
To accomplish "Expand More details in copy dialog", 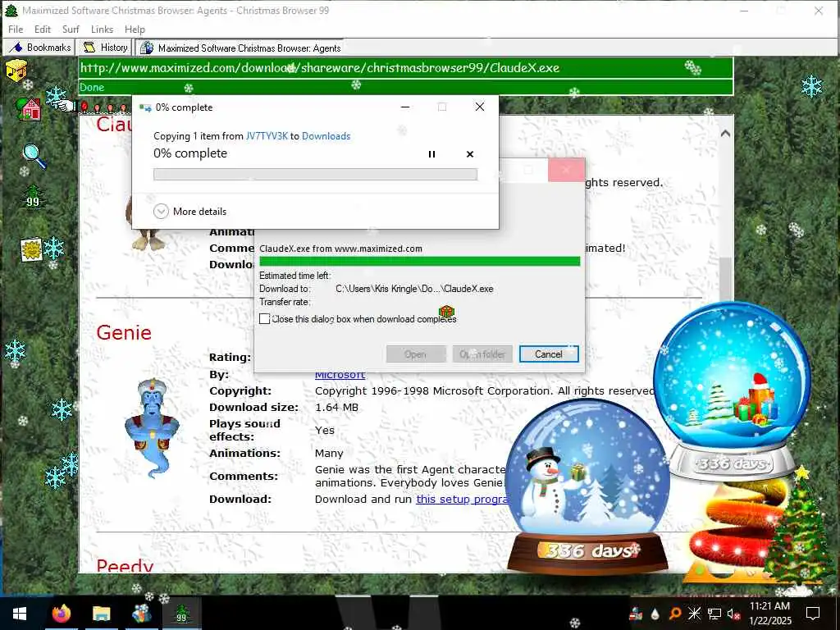I will click(190, 211).
